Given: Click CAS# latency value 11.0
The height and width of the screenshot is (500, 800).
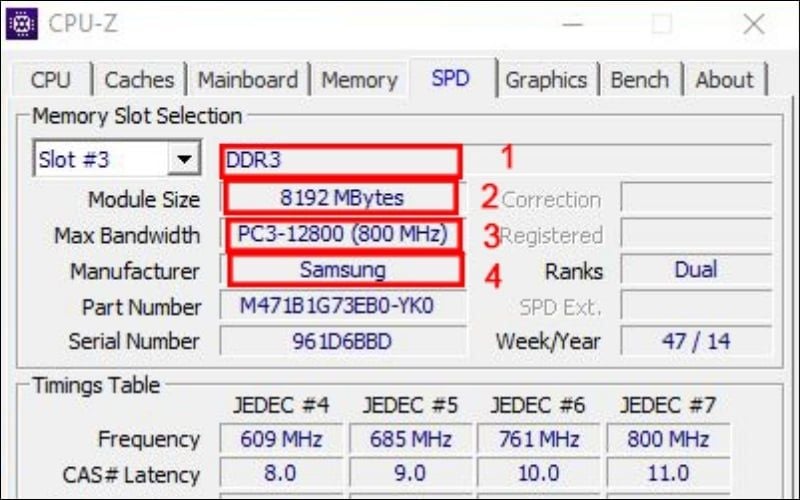Looking at the screenshot, I should pyautogui.click(x=668, y=473).
